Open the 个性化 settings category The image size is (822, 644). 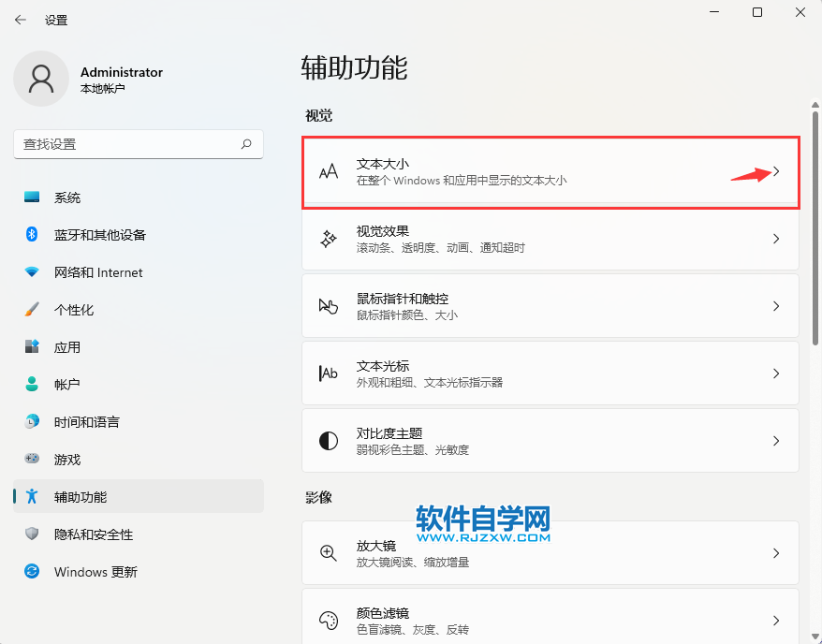tap(74, 310)
